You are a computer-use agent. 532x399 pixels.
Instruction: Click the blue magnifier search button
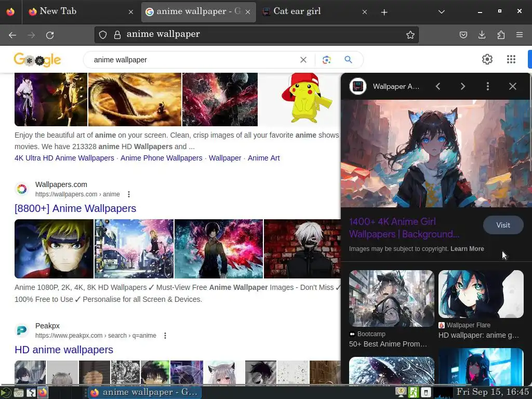[348, 60]
